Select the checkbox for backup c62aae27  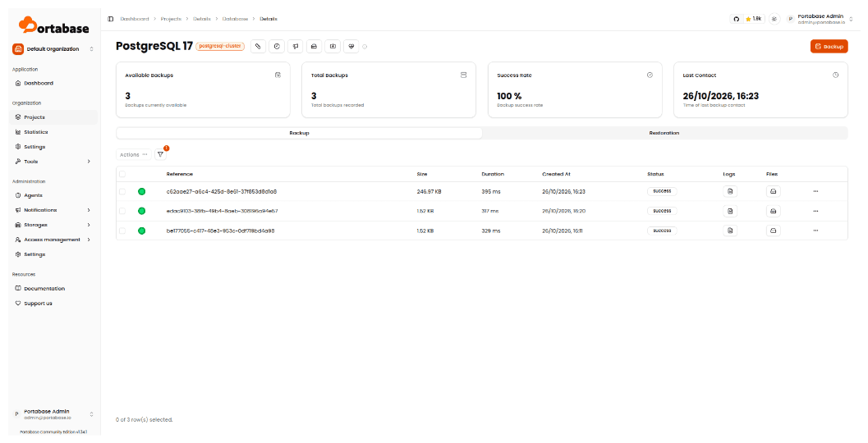(x=122, y=191)
